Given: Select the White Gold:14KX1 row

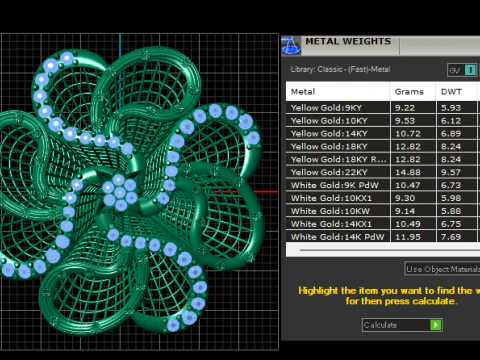Looking at the screenshot, I should pyautogui.click(x=383, y=224).
